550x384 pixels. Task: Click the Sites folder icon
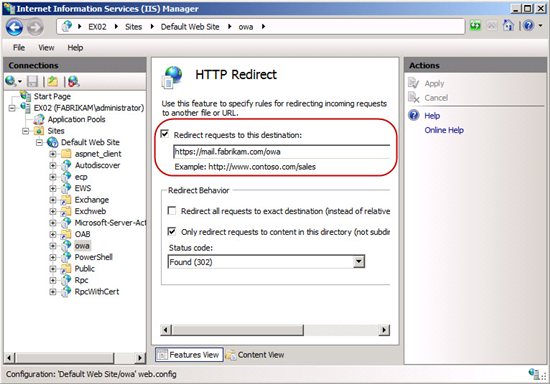pyautogui.click(x=39, y=131)
